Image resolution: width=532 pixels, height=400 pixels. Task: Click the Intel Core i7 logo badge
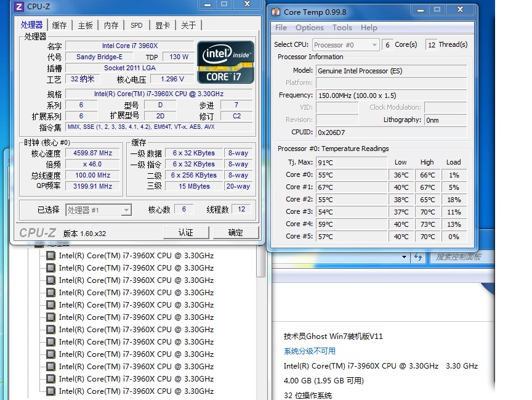pyautogui.click(x=225, y=62)
